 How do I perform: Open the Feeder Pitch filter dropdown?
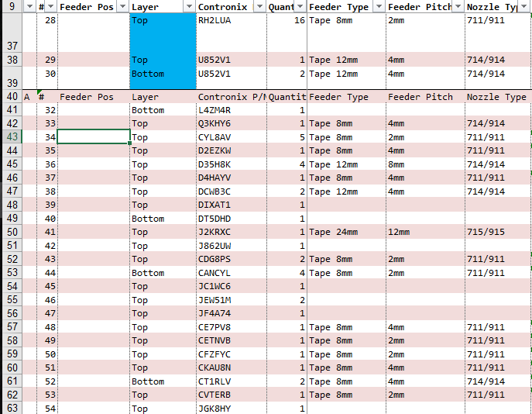pyautogui.click(x=458, y=6)
